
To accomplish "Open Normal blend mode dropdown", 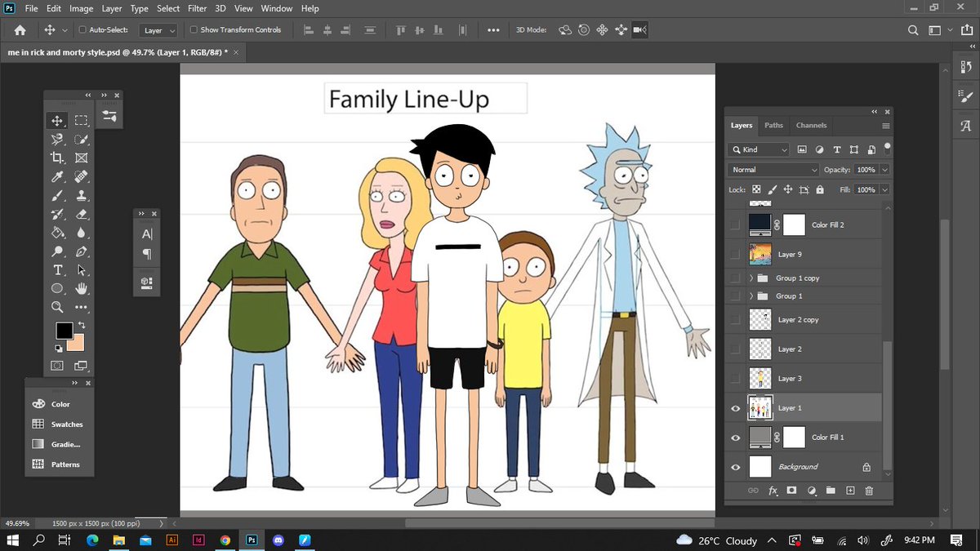I will (773, 170).
